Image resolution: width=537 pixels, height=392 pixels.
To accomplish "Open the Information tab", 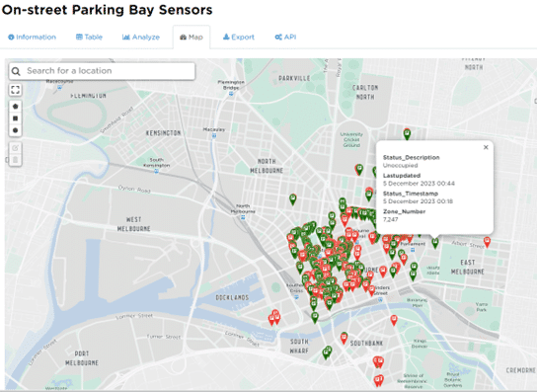I will point(32,37).
